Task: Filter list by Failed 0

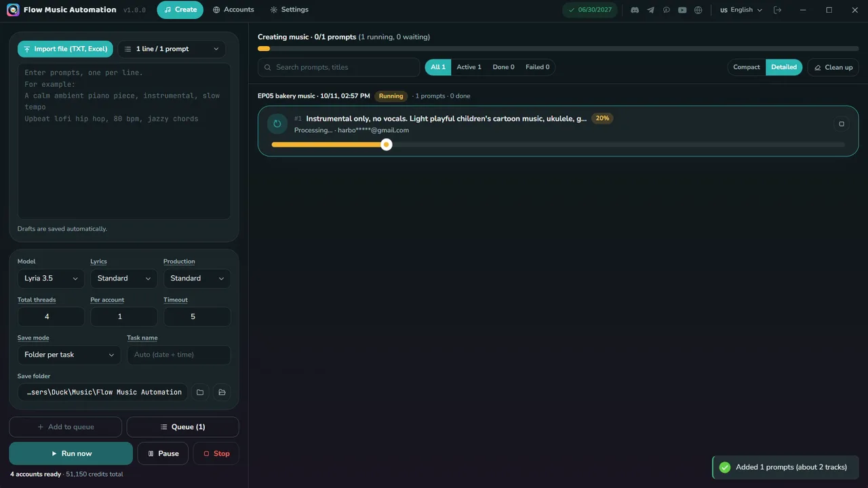Action: [x=538, y=67]
